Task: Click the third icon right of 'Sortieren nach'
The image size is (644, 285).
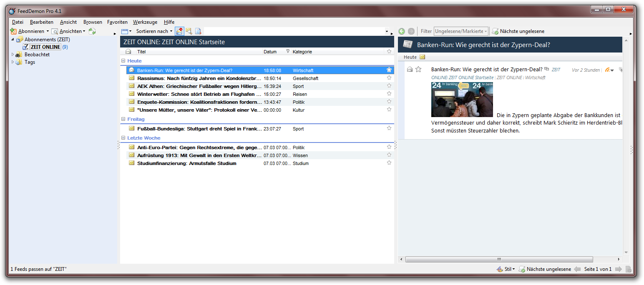Action: [x=198, y=31]
